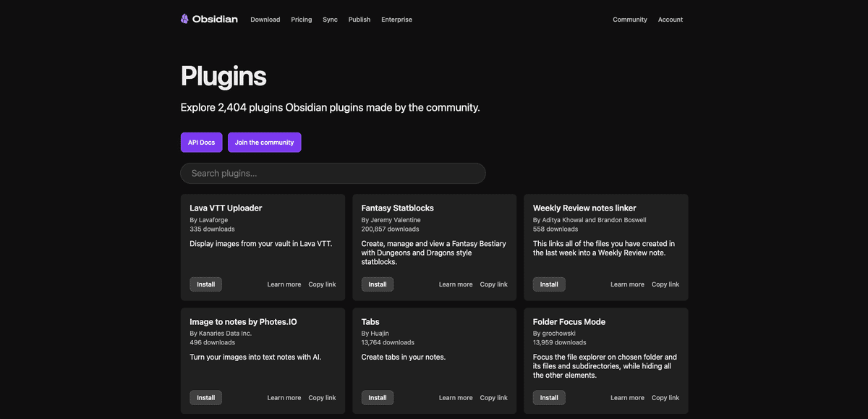Open the Download page

point(265,20)
